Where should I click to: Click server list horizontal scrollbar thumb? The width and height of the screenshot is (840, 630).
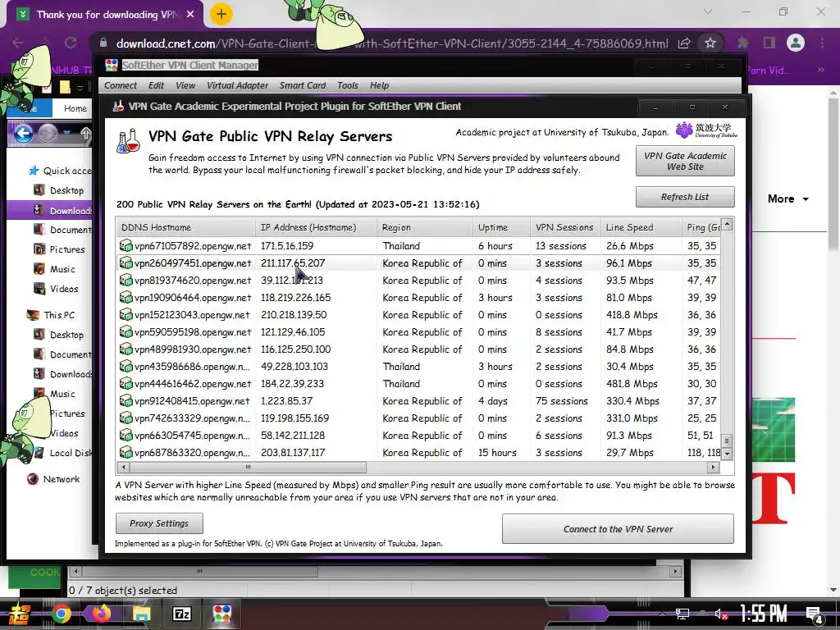click(248, 467)
